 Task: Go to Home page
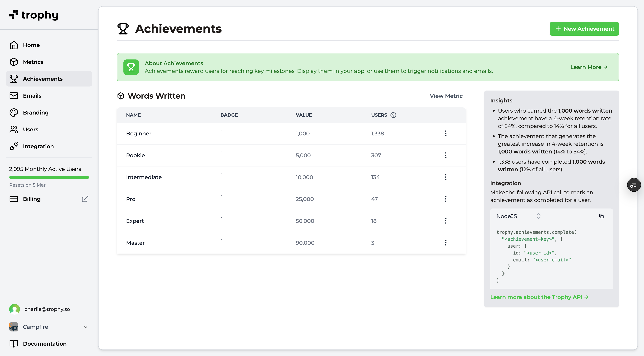click(49, 45)
